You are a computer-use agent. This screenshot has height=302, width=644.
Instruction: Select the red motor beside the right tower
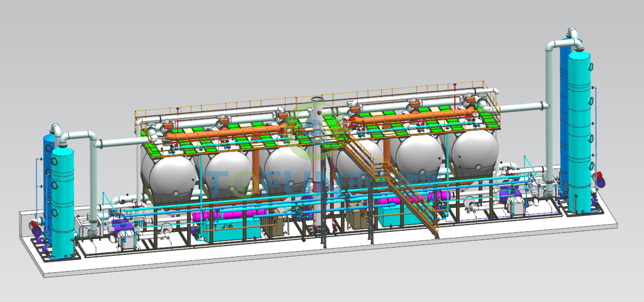point(599,175)
